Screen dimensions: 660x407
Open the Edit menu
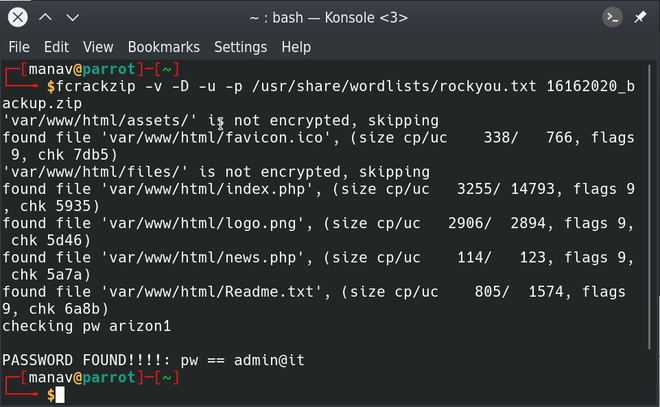click(56, 47)
